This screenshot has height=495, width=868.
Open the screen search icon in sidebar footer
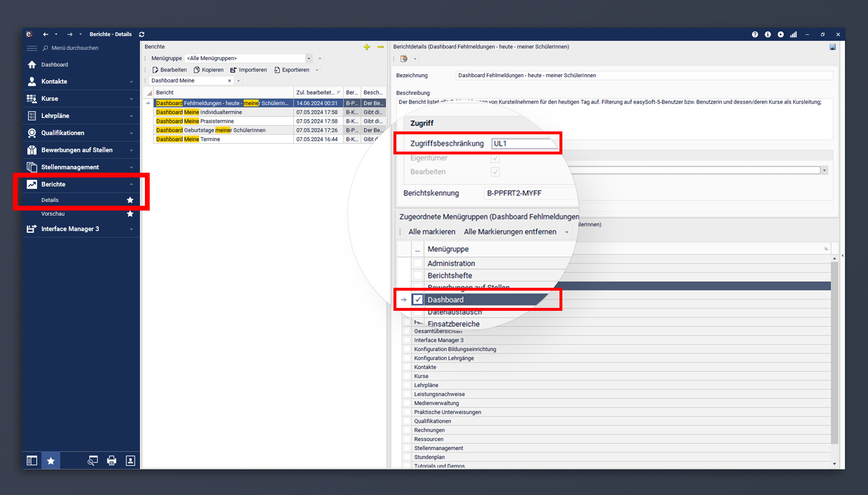coord(93,461)
